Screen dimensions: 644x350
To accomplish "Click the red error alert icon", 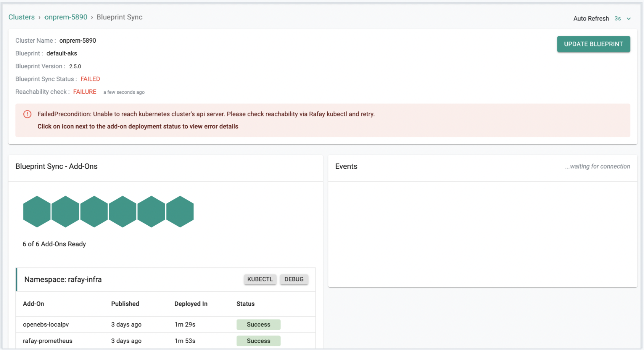I will [27, 114].
